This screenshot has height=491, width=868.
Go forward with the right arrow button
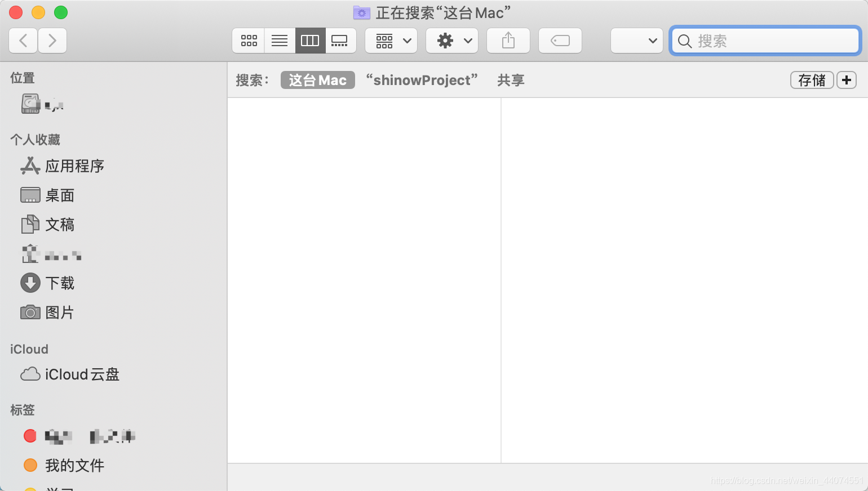pos(52,41)
